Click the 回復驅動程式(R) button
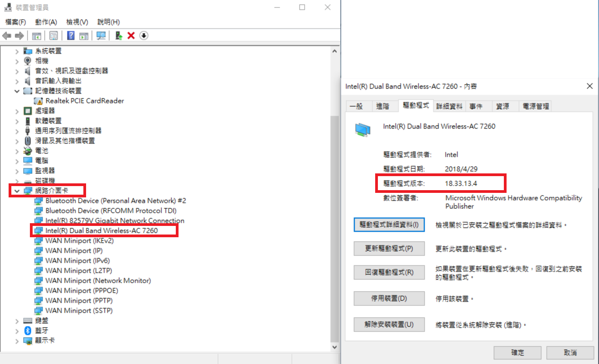This screenshot has width=599, height=364. (x=389, y=273)
